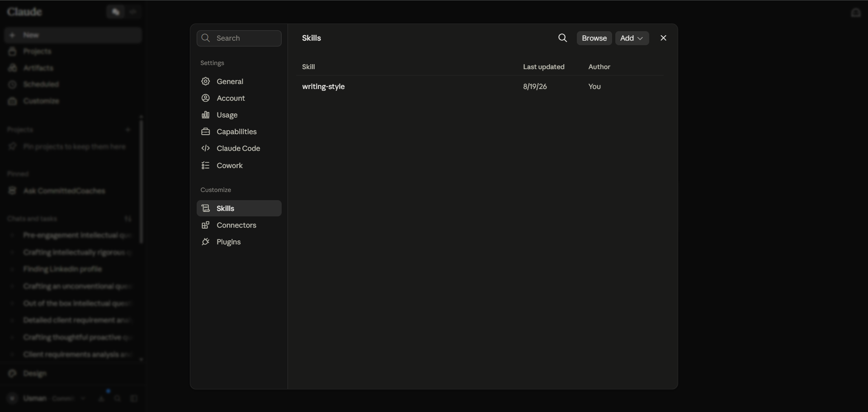
Task: Click the Author column header
Action: [599, 67]
